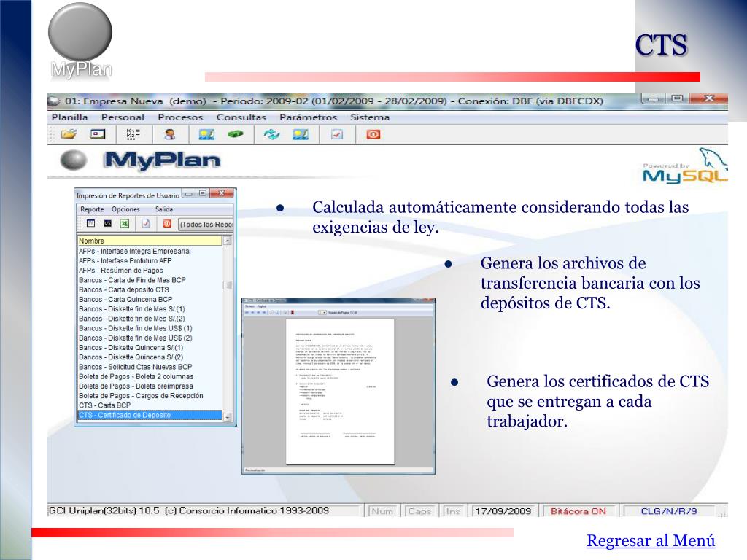This screenshot has height=560, width=747.
Task: Click the screen preview icon in Reportes dialog
Action: 91,223
